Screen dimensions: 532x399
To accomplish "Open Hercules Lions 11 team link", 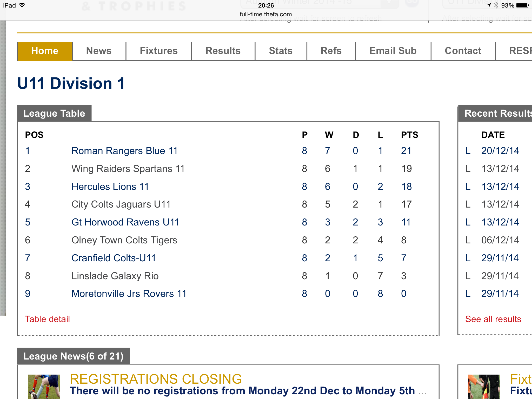I will click(x=110, y=187).
